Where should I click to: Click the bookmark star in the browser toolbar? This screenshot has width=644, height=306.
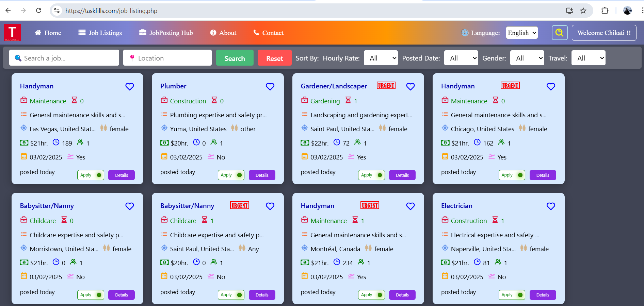pos(583,11)
